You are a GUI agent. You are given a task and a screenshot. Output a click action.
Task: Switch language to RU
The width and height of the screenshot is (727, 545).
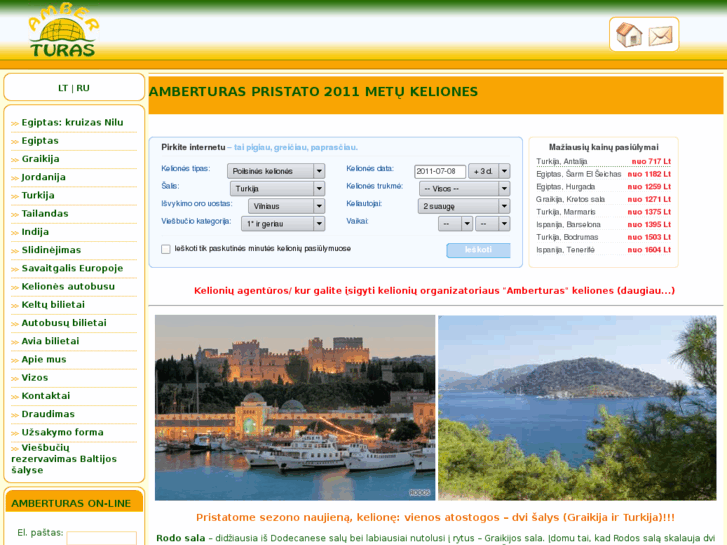point(83,88)
